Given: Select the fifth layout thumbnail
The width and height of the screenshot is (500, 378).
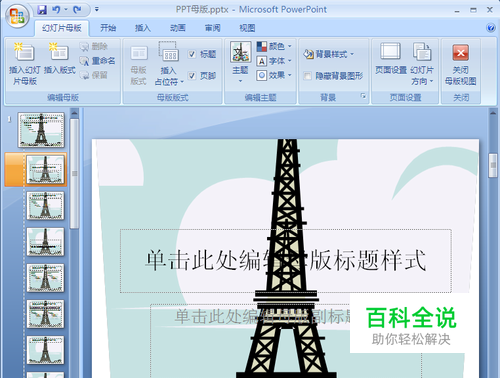Looking at the screenshot, I should [x=45, y=278].
